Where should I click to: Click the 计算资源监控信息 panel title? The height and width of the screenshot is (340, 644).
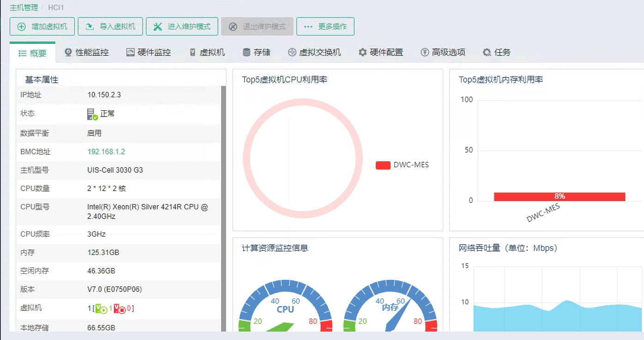(275, 248)
